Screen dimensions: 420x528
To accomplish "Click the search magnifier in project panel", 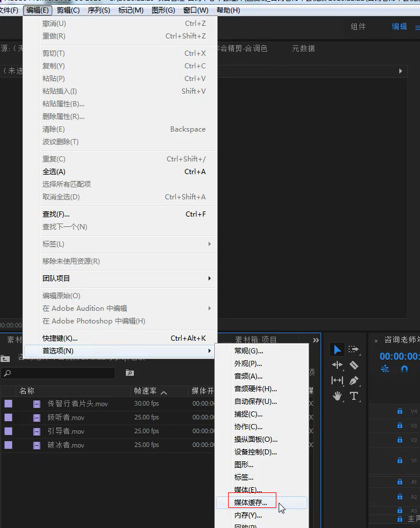I will tap(7, 373).
